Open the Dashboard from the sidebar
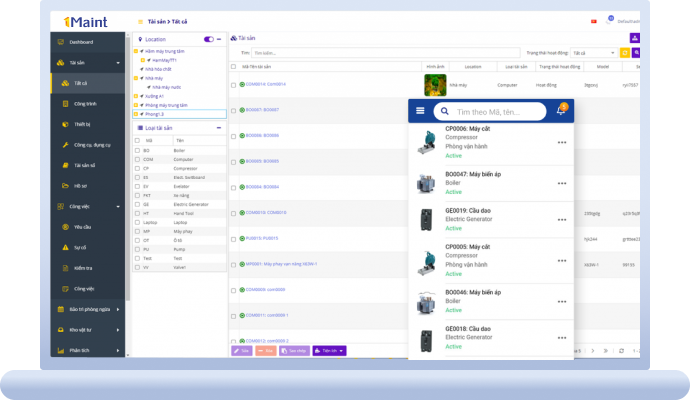 pyautogui.click(x=81, y=42)
